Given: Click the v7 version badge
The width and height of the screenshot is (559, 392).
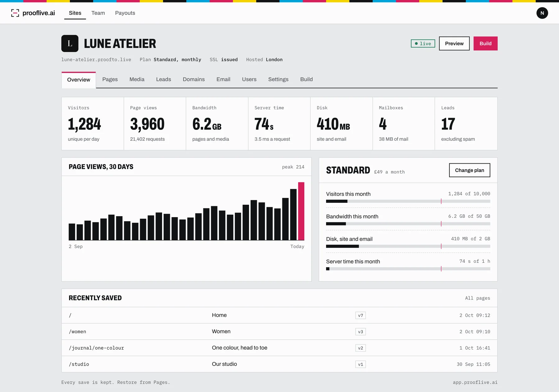Looking at the screenshot, I should 361,315.
